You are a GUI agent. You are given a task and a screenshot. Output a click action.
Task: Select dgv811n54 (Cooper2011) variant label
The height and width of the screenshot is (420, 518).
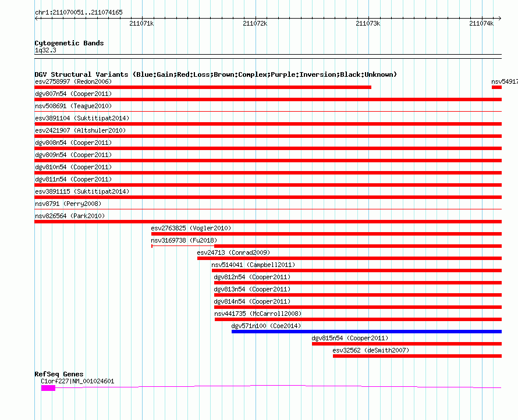pyautogui.click(x=73, y=179)
